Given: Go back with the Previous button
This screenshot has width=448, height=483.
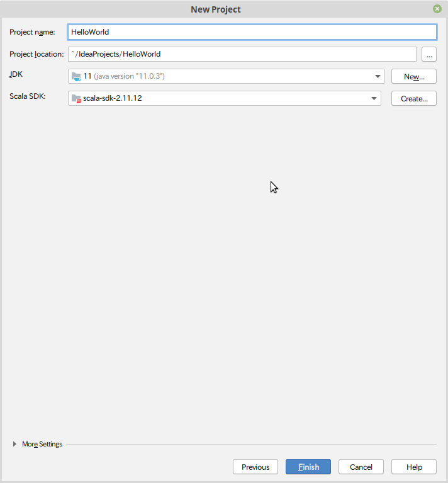Looking at the screenshot, I should [x=255, y=467].
